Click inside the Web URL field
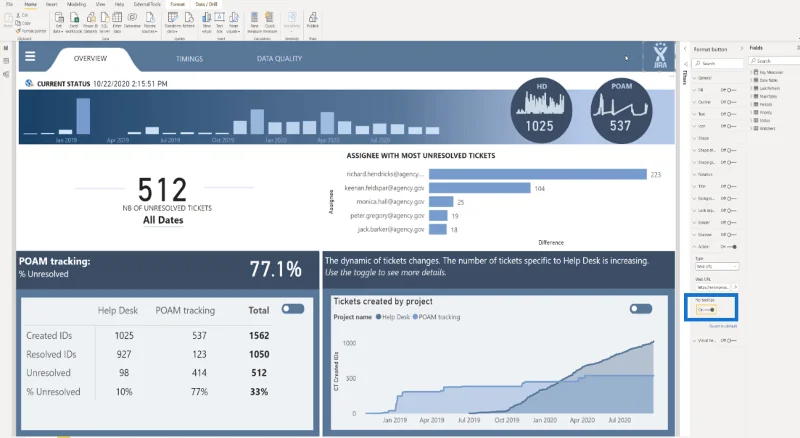This screenshot has width=800, height=438. 713,287
